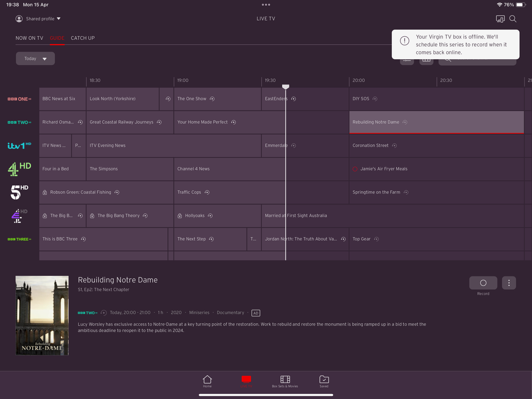The image size is (532, 399).
Task: Select Channel 4 News programme
Action: (x=261, y=169)
